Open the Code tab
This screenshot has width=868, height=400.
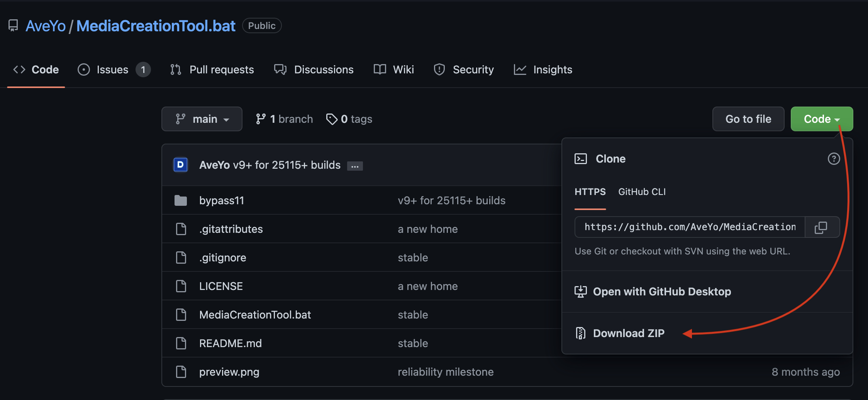pyautogui.click(x=36, y=69)
